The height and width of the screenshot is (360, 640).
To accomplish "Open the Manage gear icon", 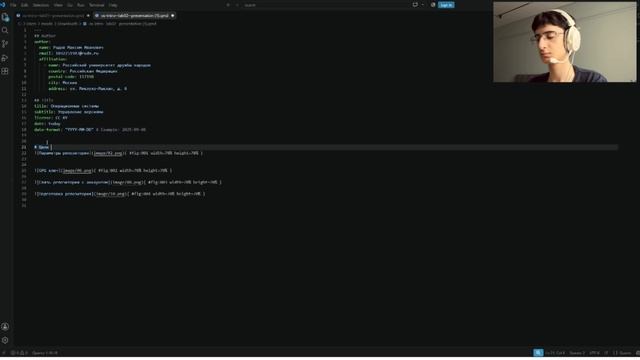I will pyautogui.click(x=5, y=340).
